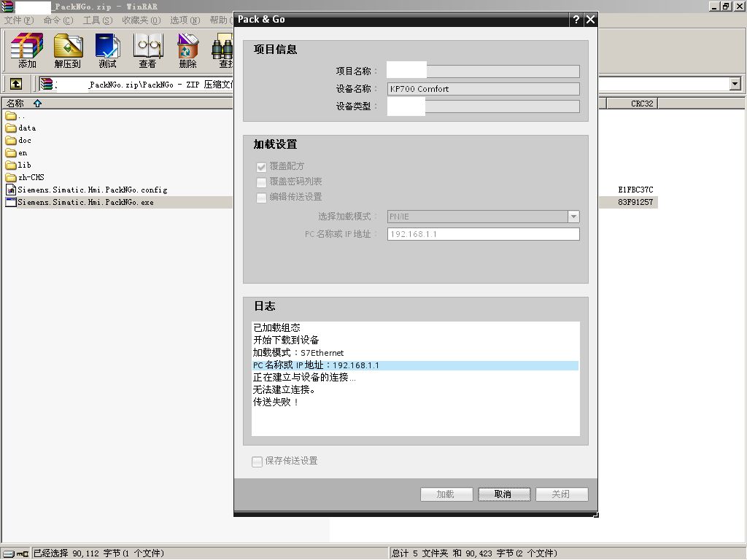Click the Find (查找) binoculars icon
747x560 pixels.
coord(223,50)
